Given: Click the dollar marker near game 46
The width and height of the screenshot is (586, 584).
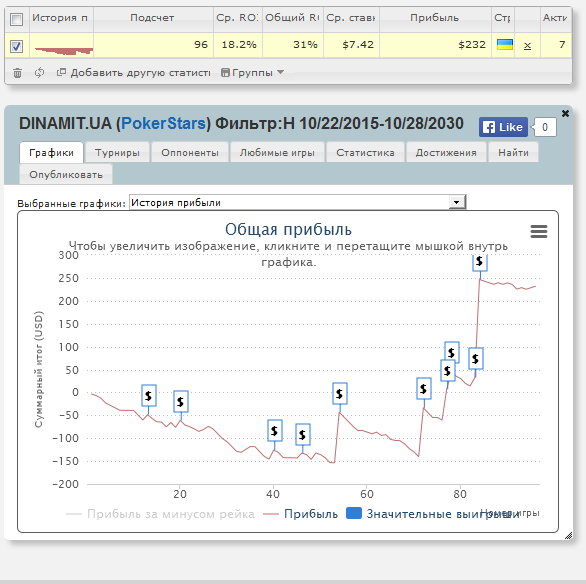Looking at the screenshot, I should pos(302,434).
